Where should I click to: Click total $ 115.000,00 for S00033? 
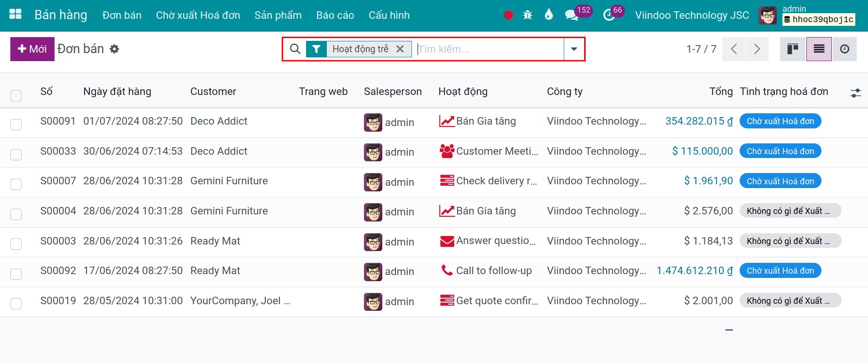702,151
